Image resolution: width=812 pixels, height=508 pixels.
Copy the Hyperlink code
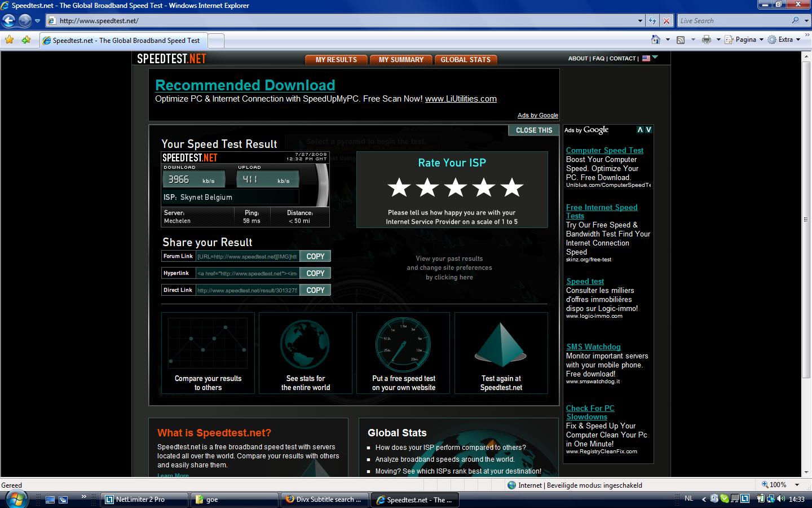pyautogui.click(x=315, y=273)
